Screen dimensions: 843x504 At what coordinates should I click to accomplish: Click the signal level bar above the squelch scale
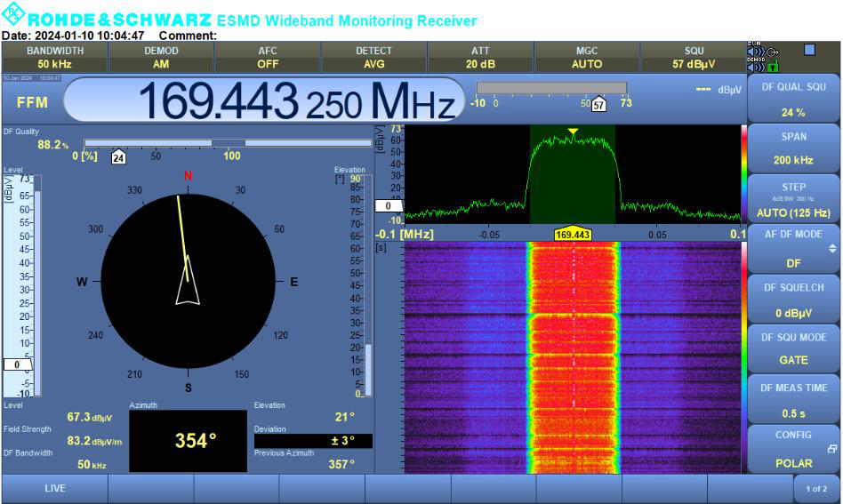coord(551,88)
